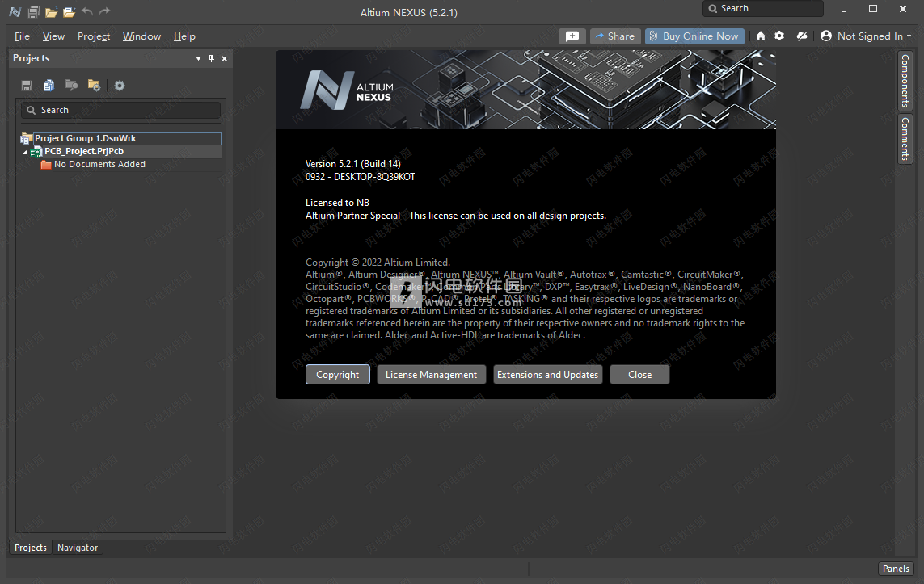The image size is (924, 584).
Task: Open License Management
Action: (432, 375)
